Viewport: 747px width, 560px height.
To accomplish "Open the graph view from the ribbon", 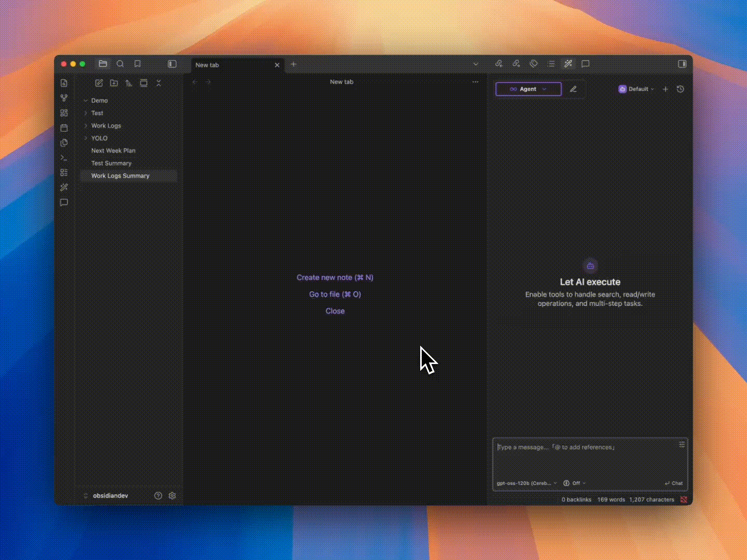I will 64,98.
